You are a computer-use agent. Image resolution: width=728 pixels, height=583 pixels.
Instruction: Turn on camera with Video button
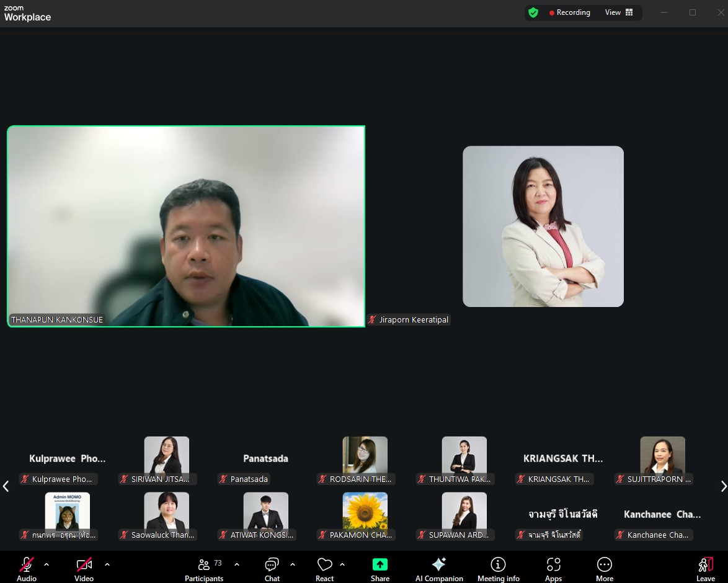(84, 569)
